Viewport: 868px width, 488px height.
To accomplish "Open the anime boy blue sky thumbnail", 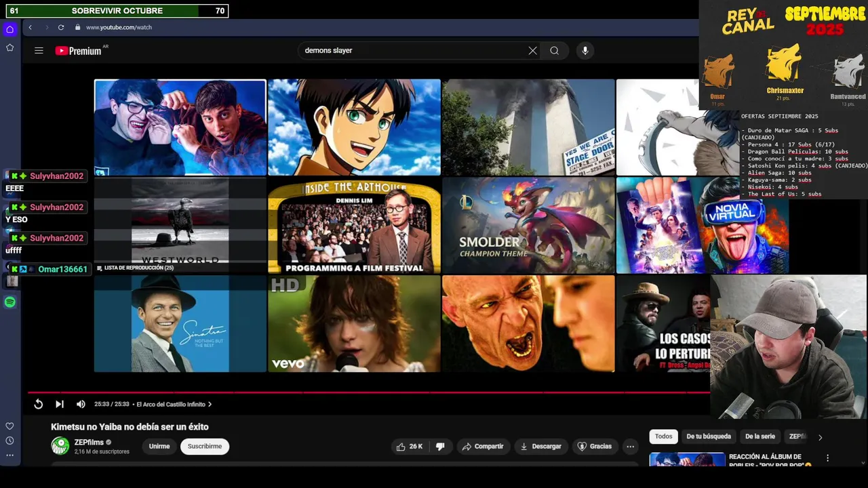I will point(354,127).
